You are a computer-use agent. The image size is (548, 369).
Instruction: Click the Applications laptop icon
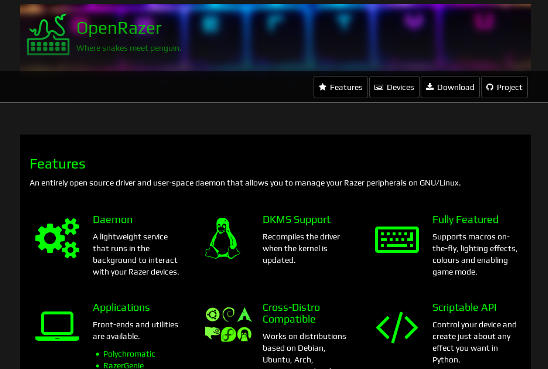[x=57, y=326]
